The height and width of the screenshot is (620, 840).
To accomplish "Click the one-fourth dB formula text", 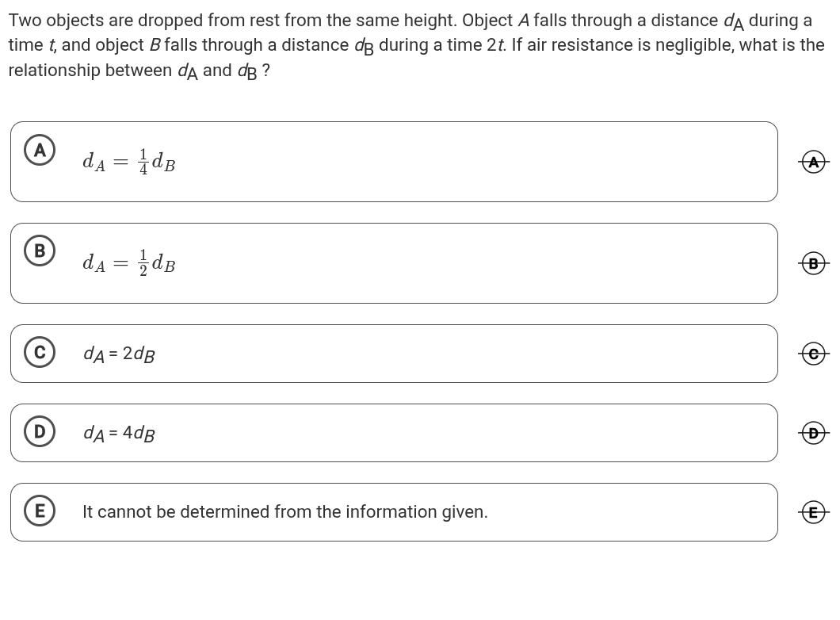I will tap(129, 162).
